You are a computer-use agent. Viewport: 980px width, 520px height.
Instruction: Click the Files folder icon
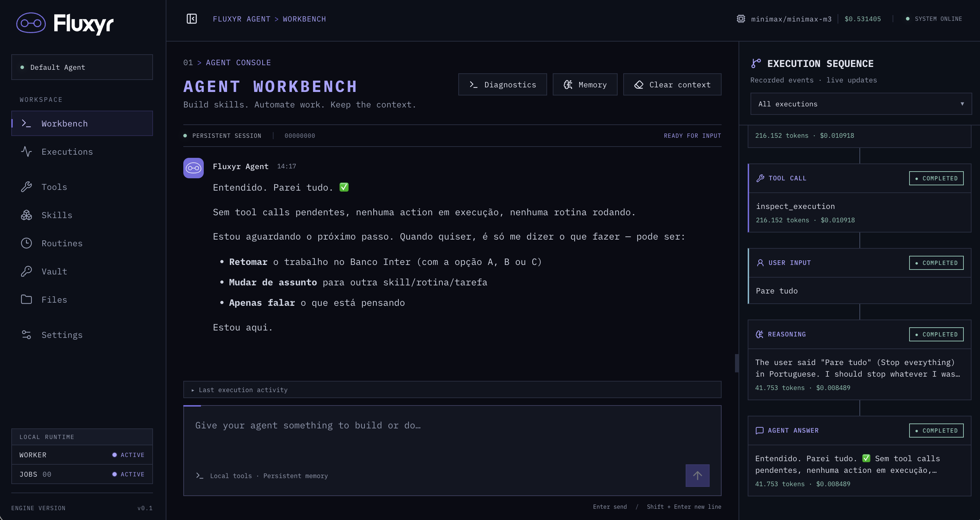click(x=26, y=299)
